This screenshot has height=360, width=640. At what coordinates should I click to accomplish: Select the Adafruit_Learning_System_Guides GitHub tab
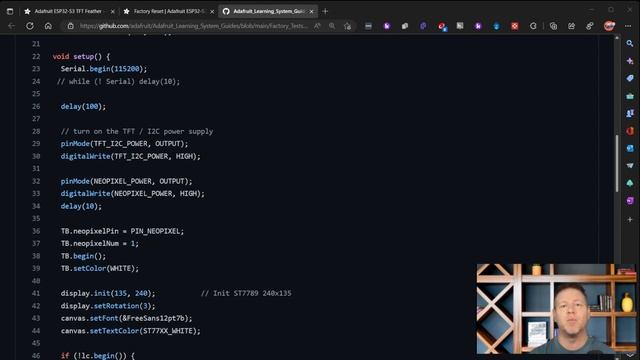click(x=268, y=11)
